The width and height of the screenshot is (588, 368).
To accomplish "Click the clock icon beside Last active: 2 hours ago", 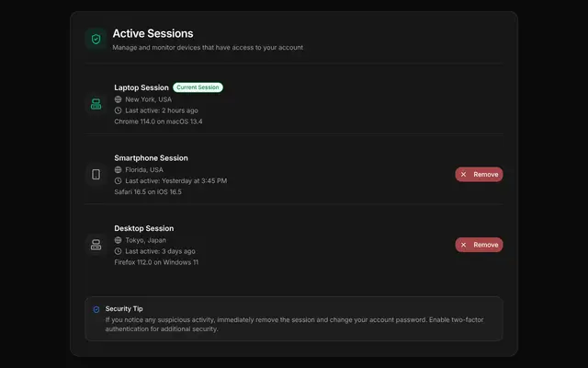I will (x=118, y=110).
